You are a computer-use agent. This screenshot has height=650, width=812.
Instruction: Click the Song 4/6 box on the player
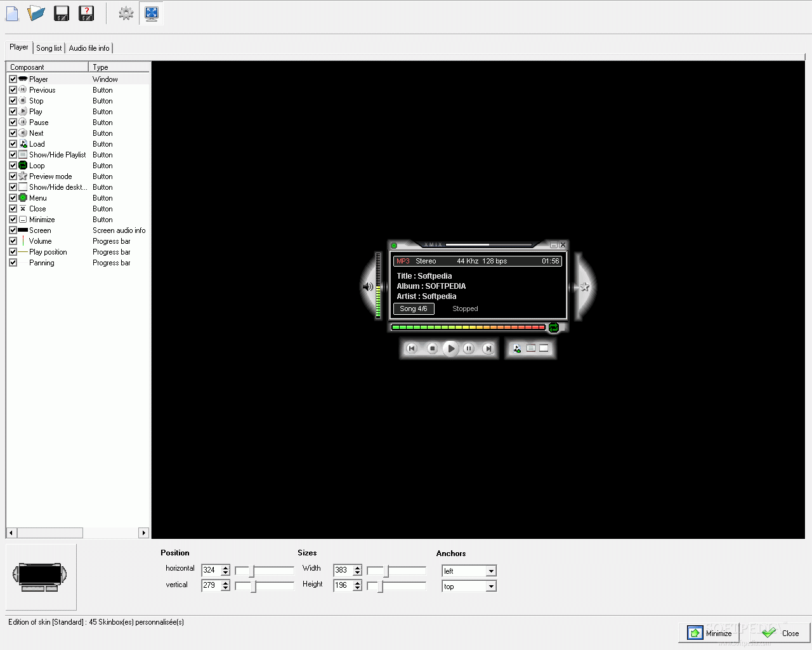414,309
